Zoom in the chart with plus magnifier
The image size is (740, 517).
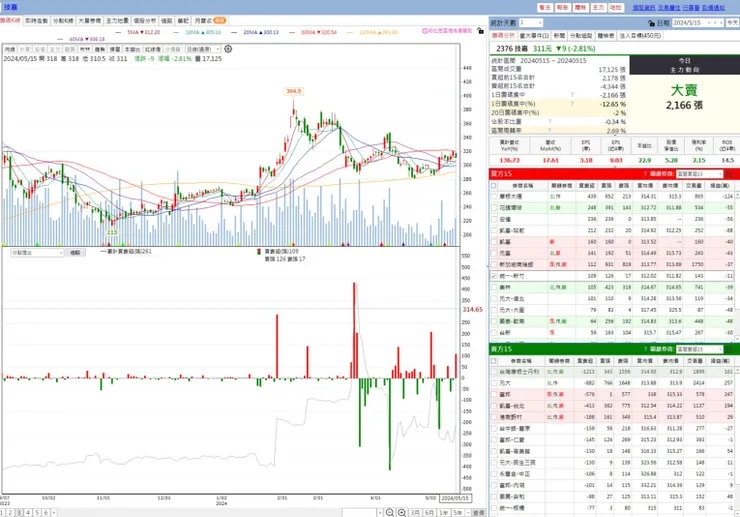point(402,512)
